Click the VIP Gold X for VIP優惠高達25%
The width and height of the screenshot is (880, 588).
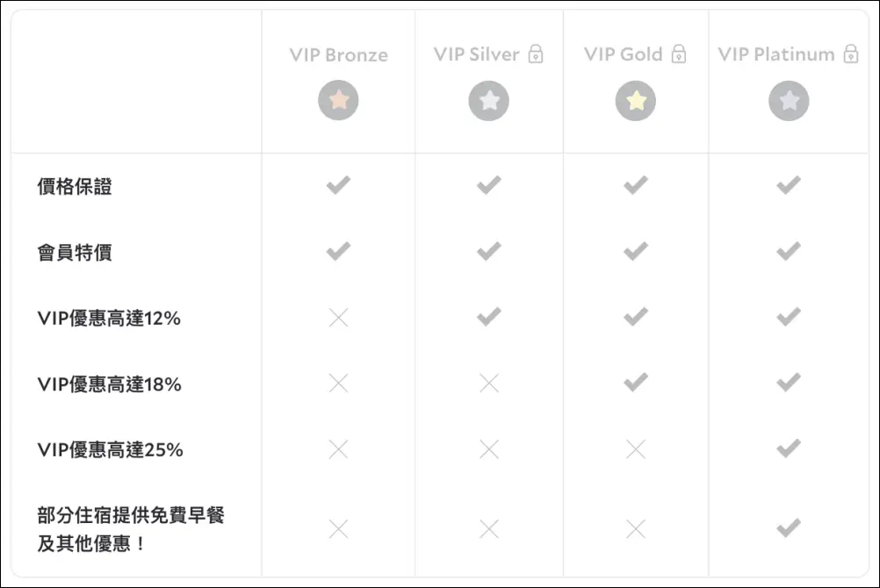(636, 449)
